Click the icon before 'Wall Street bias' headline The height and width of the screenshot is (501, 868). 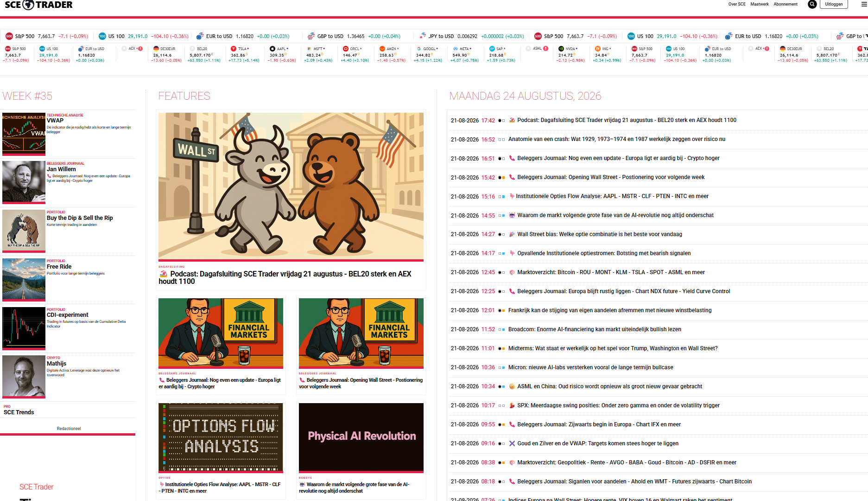point(512,234)
